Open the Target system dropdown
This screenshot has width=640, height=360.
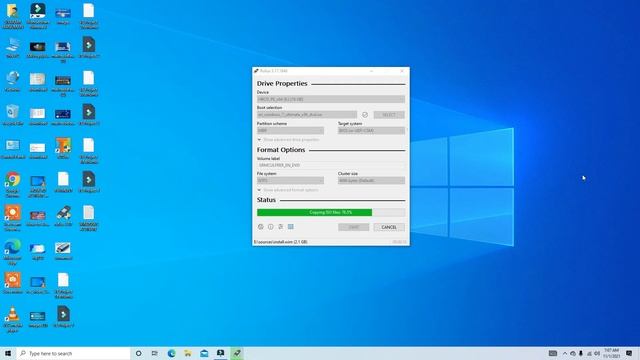coord(371,131)
